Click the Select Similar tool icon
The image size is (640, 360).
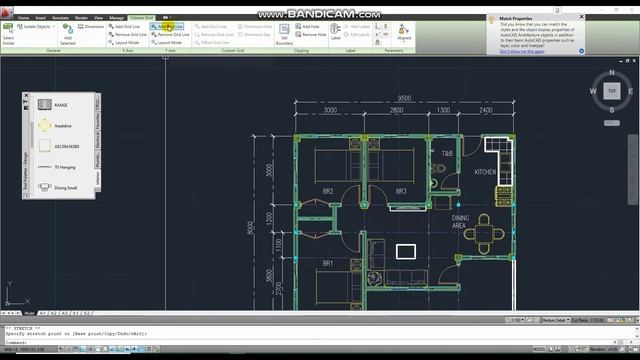pos(8,29)
